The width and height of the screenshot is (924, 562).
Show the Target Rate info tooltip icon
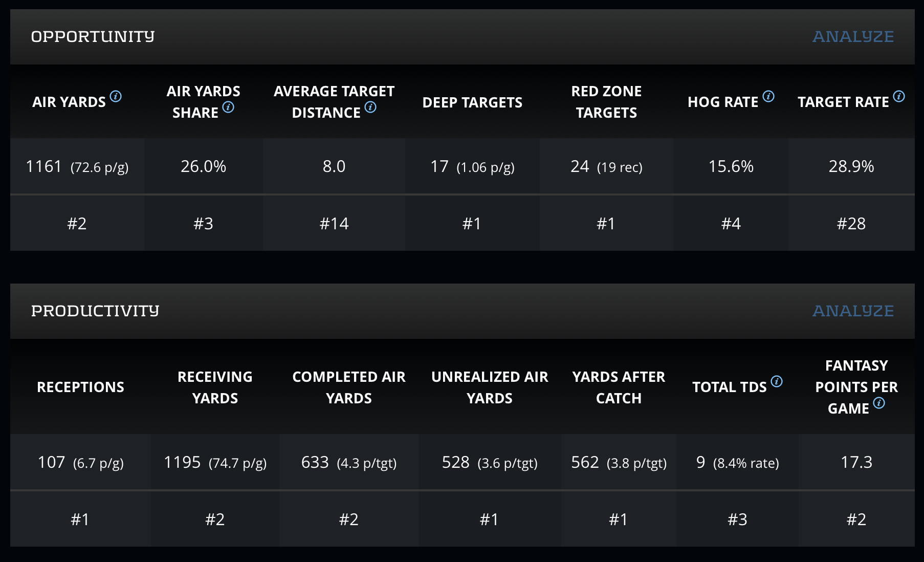pyautogui.click(x=898, y=96)
